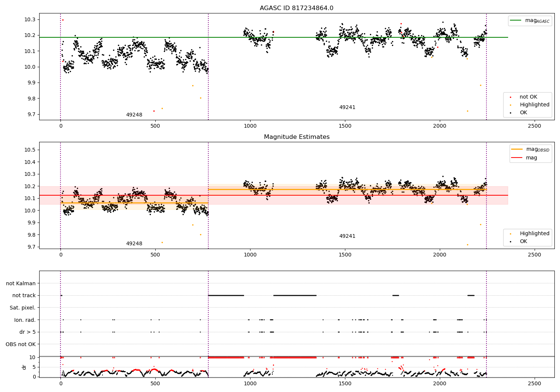Click 'OK' legend label in top plot
This screenshot has height=392, width=560.
(523, 112)
